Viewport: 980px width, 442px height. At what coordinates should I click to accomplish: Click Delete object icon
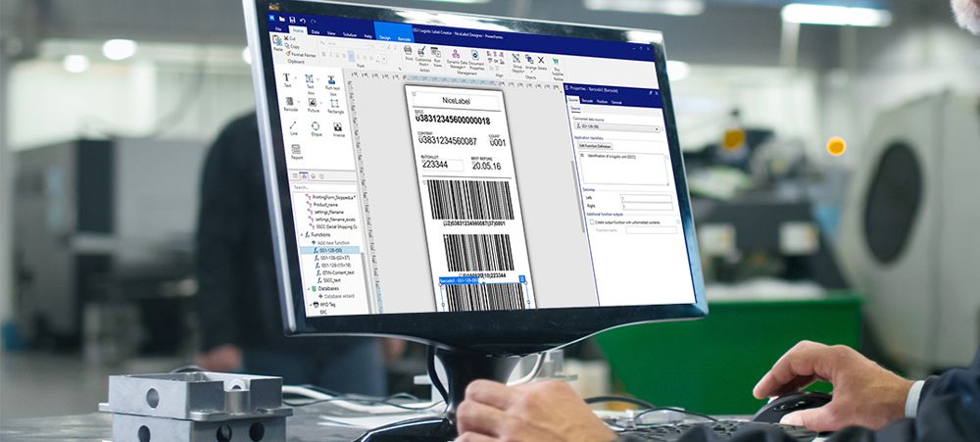tap(541, 63)
